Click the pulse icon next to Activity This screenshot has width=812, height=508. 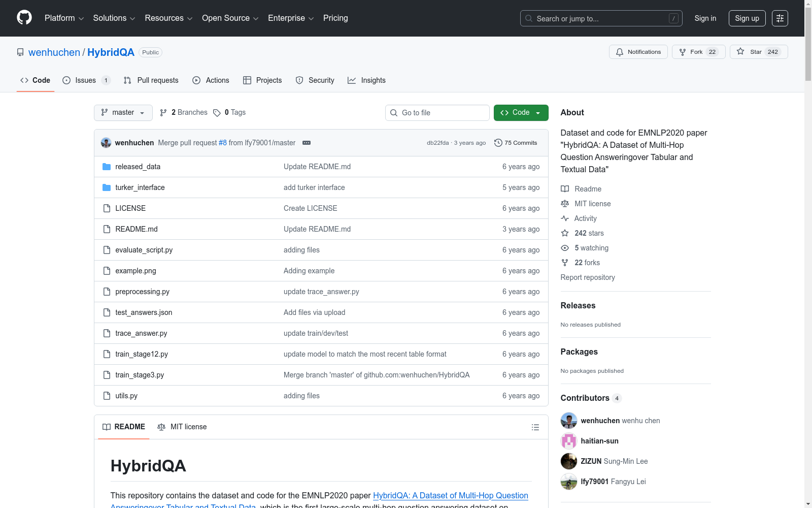click(565, 218)
